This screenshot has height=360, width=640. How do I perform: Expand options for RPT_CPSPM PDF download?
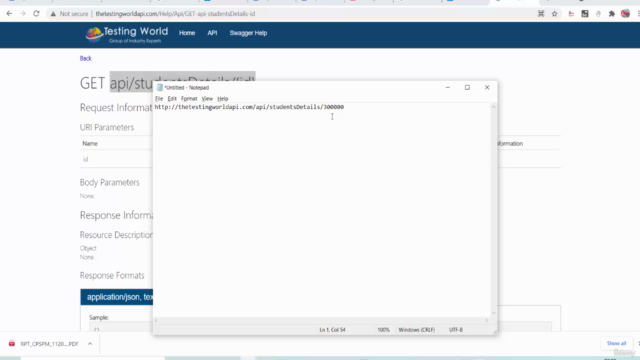(x=90, y=344)
